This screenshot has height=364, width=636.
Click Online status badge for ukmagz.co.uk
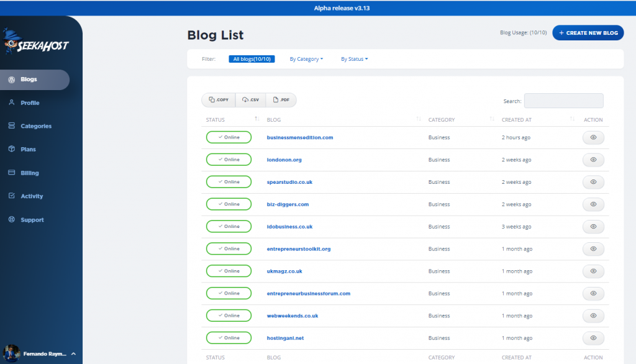[x=229, y=271]
